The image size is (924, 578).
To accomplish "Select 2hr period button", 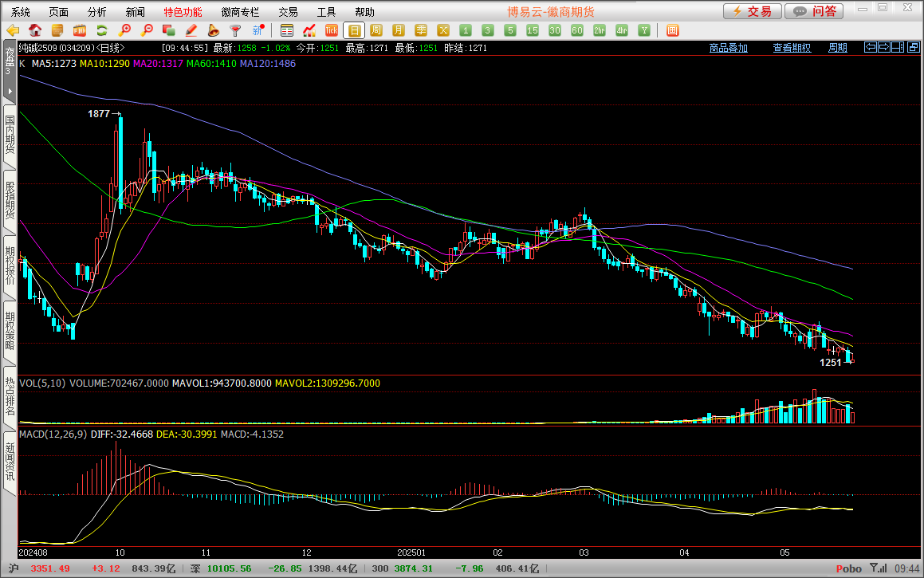I will coord(600,30).
